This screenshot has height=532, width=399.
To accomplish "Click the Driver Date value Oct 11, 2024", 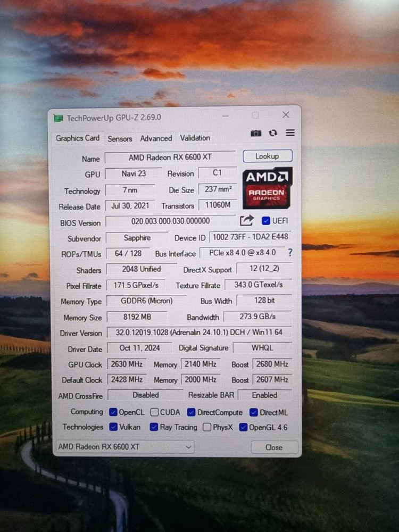I will pos(139,348).
